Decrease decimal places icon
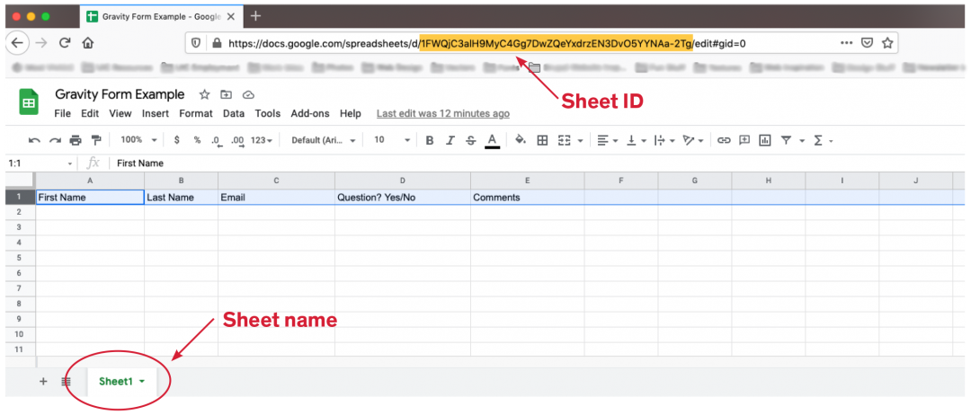The height and width of the screenshot is (415, 980). click(x=217, y=141)
